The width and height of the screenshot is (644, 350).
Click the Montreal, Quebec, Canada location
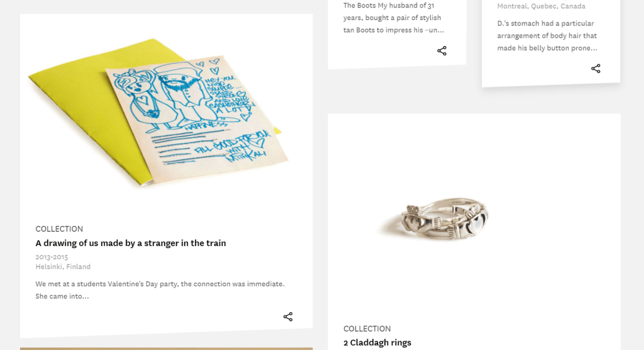pyautogui.click(x=541, y=6)
